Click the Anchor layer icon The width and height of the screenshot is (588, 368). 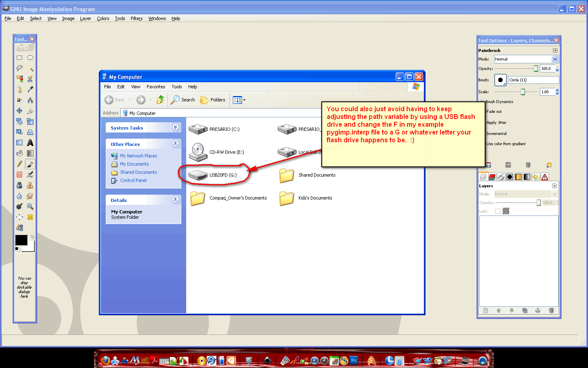click(538, 311)
